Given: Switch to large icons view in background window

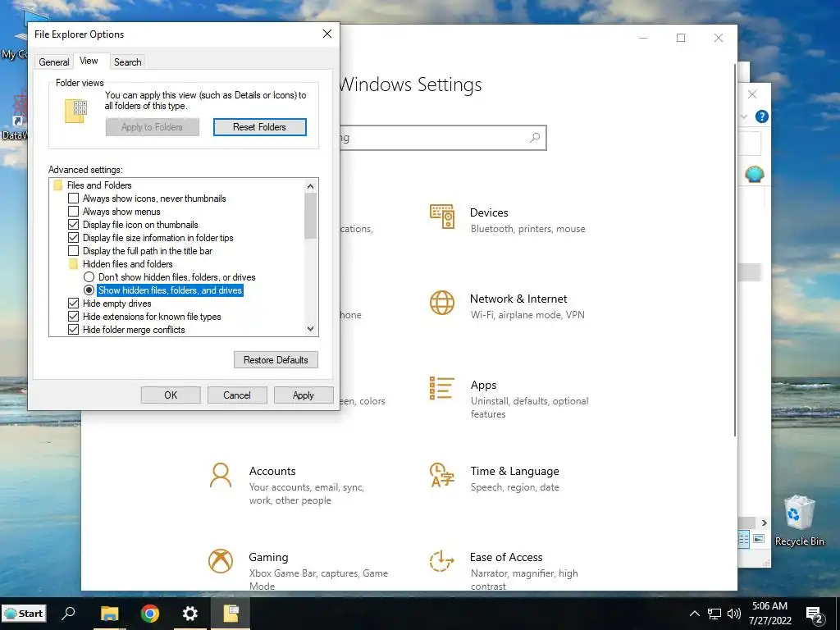Looking at the screenshot, I should [759, 539].
